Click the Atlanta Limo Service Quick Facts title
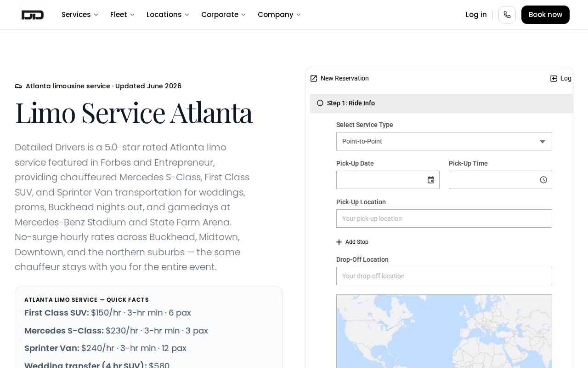Viewport: 588px width, 368px height. (86, 300)
